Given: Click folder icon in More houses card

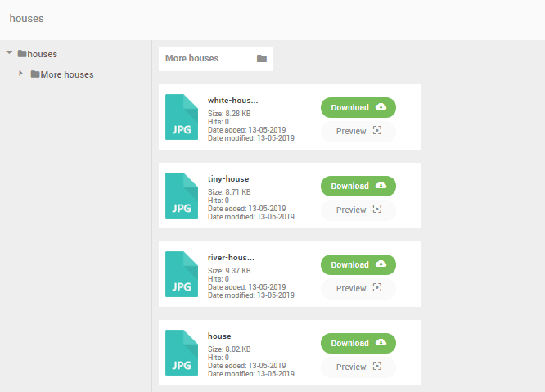Looking at the screenshot, I should coord(262,59).
